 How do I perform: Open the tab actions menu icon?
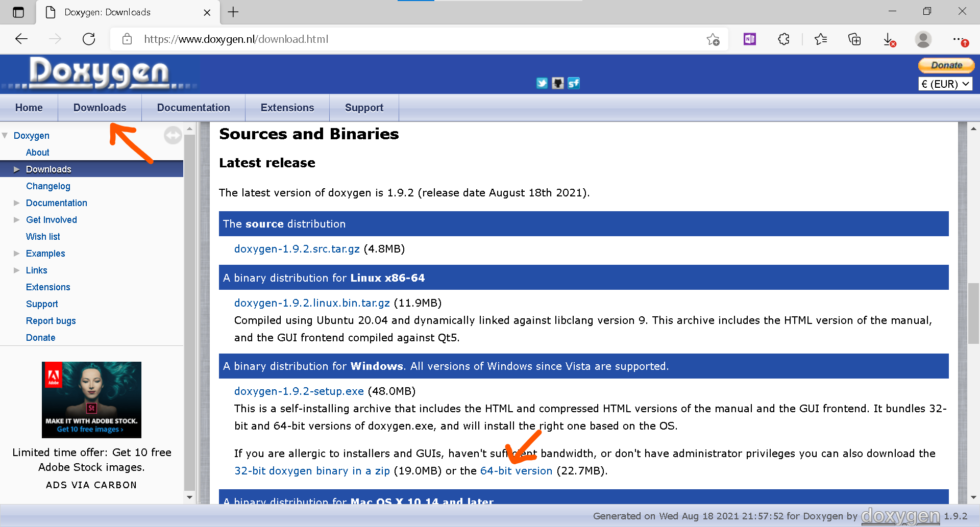click(x=18, y=12)
